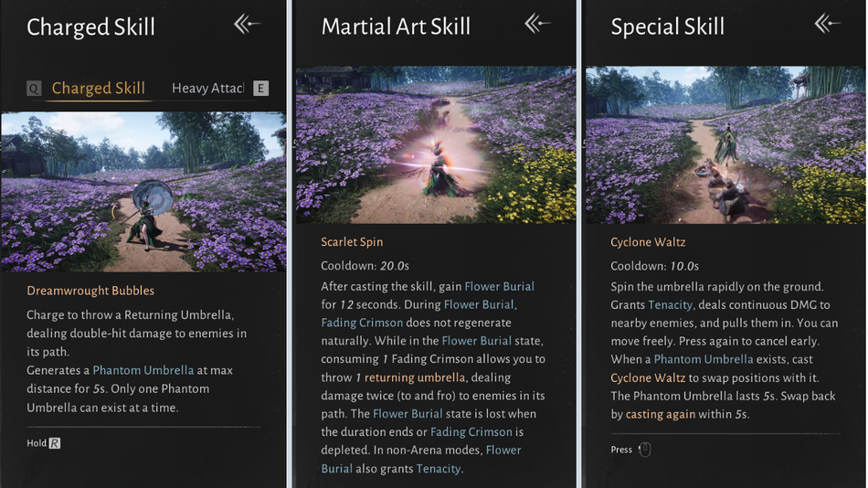Viewport: 868px width, 488px height.
Task: Click the Charged Skill panel heading
Action: tap(90, 27)
